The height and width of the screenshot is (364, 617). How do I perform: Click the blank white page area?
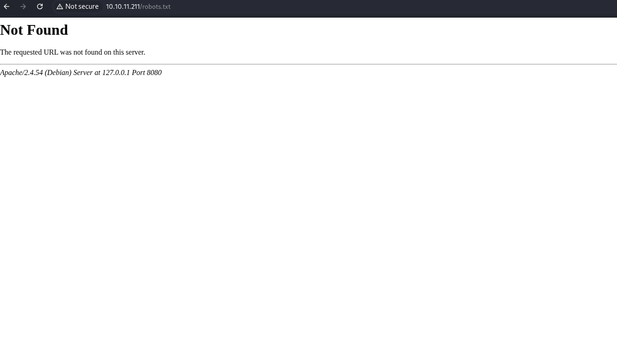[x=308, y=208]
